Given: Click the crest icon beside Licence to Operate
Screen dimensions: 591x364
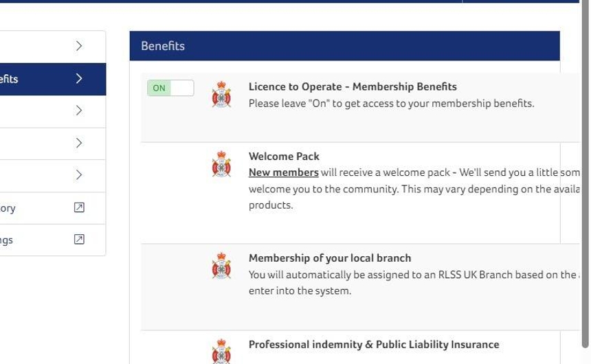Looking at the screenshot, I should 221,94.
